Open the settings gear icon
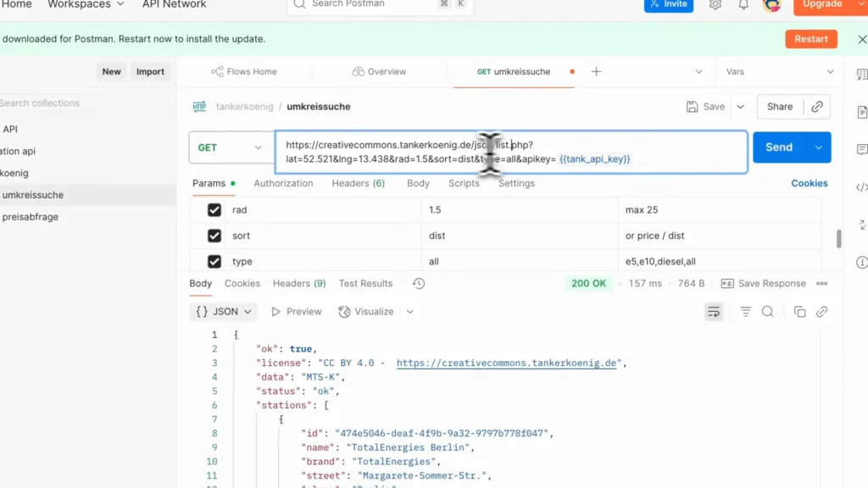The height and width of the screenshot is (488, 868). pos(715,4)
